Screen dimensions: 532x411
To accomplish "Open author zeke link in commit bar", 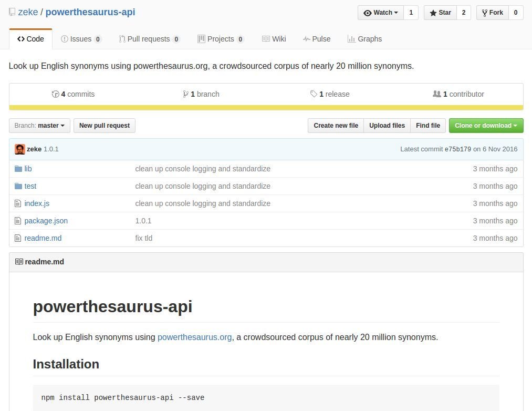I will [34, 149].
